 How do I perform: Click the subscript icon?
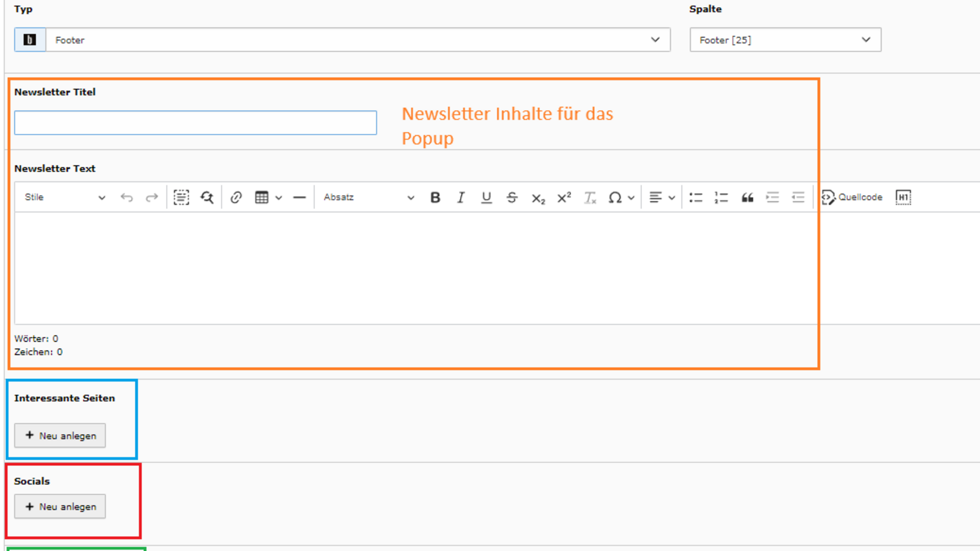[538, 198]
